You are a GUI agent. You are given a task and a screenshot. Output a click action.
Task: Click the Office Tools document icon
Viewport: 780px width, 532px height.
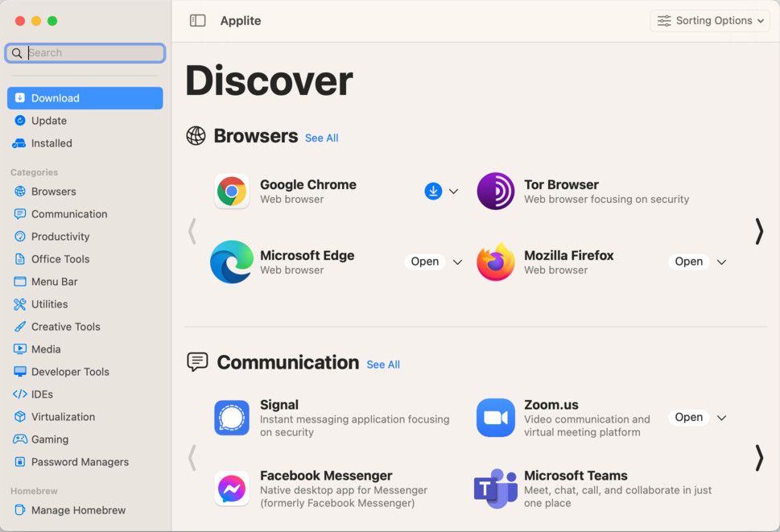tap(20, 259)
